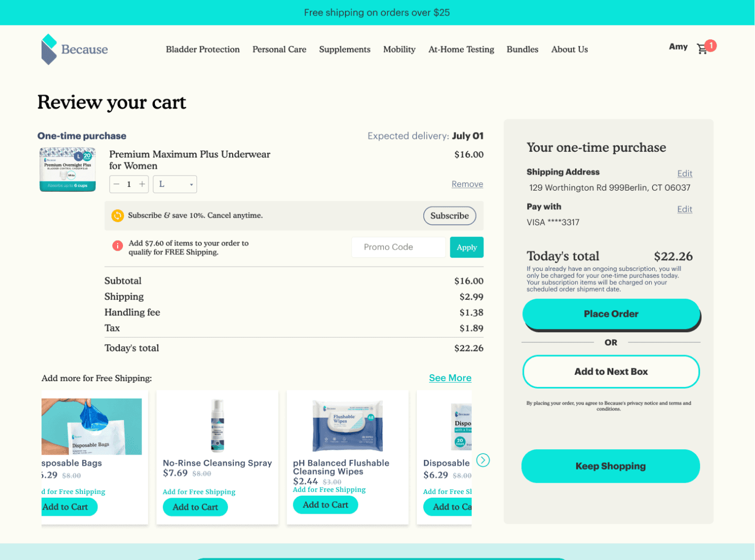The width and height of the screenshot is (755, 560).
Task: Open Amy account menu
Action: [678, 47]
